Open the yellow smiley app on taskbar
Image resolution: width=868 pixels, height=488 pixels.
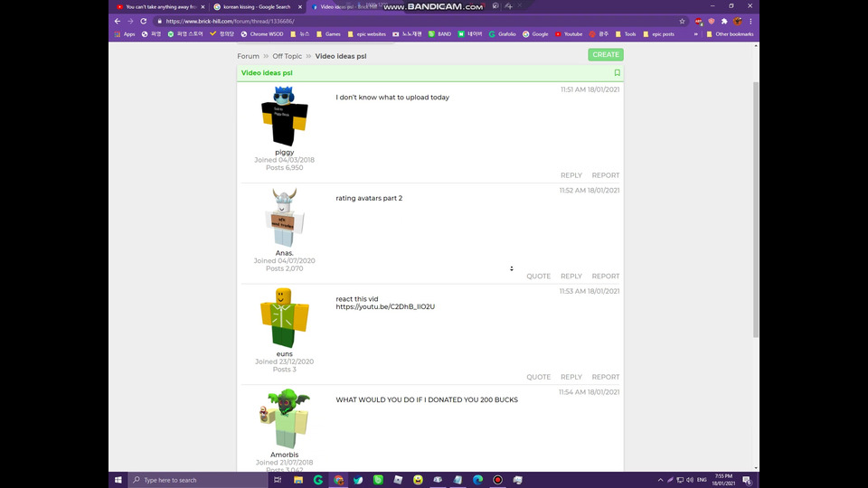pyautogui.click(x=418, y=480)
